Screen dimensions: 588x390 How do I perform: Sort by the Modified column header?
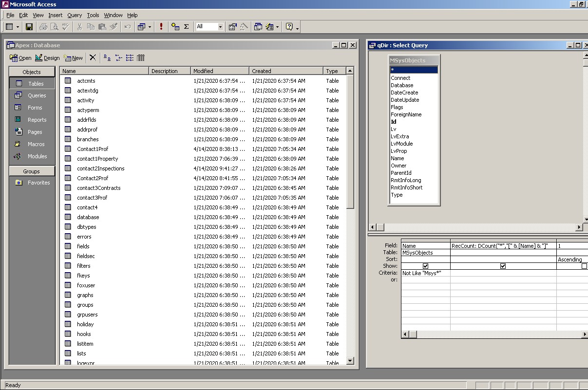(x=220, y=71)
